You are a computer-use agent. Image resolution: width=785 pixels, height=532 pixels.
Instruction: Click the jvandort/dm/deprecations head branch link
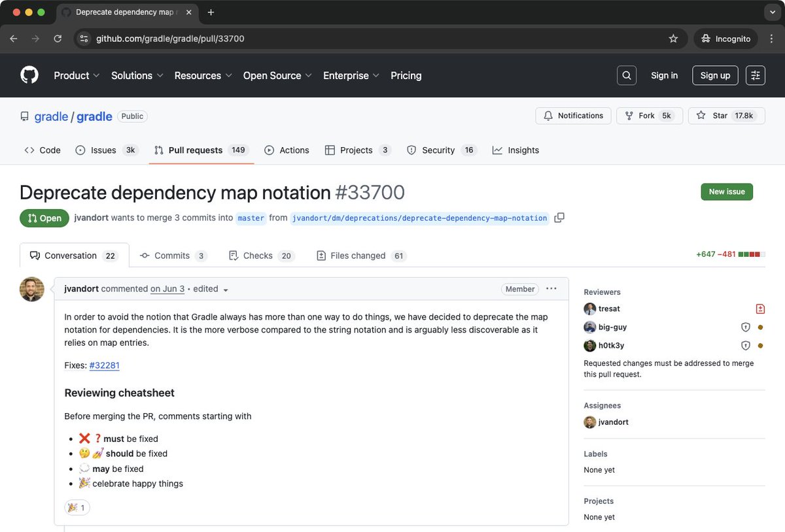(420, 218)
